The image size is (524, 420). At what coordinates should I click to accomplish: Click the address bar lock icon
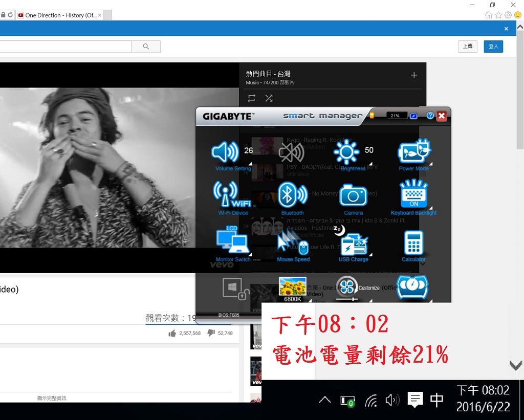[3, 15]
